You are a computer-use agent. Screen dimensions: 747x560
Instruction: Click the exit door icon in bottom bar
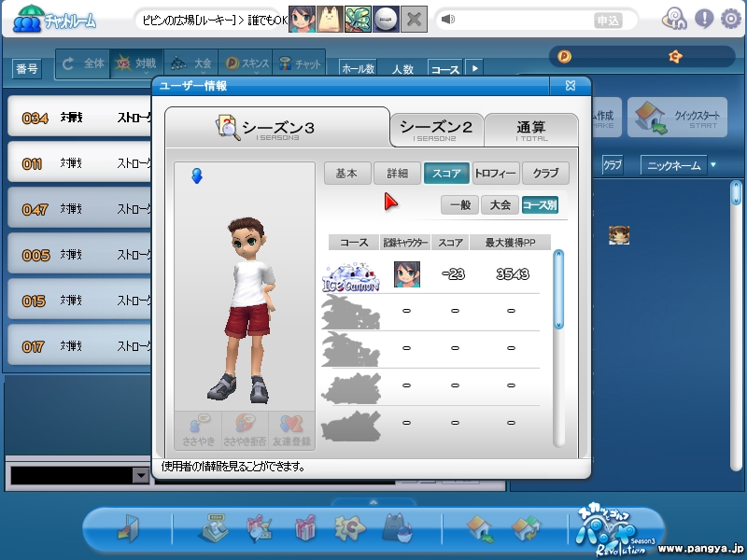[129, 528]
